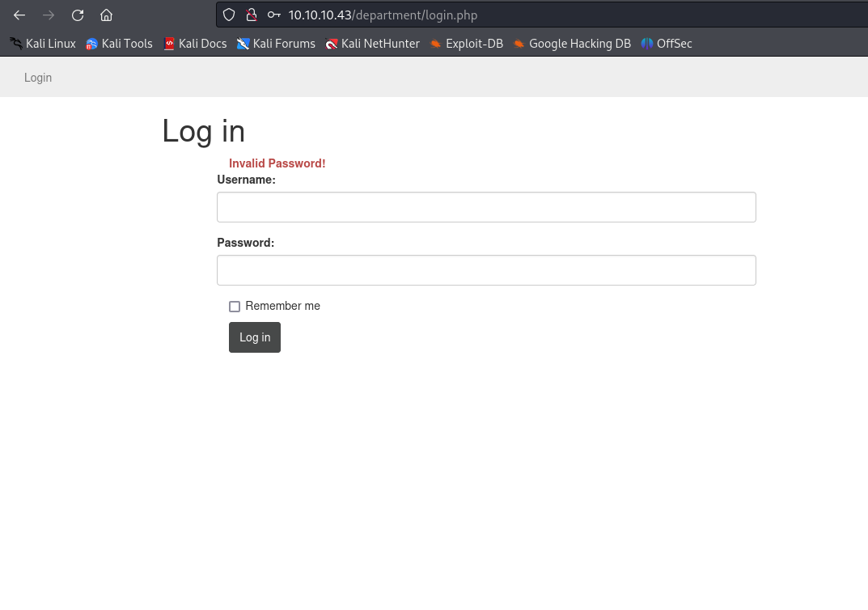Reload the page with the refresh icon
The image size is (868, 610).
point(78,15)
